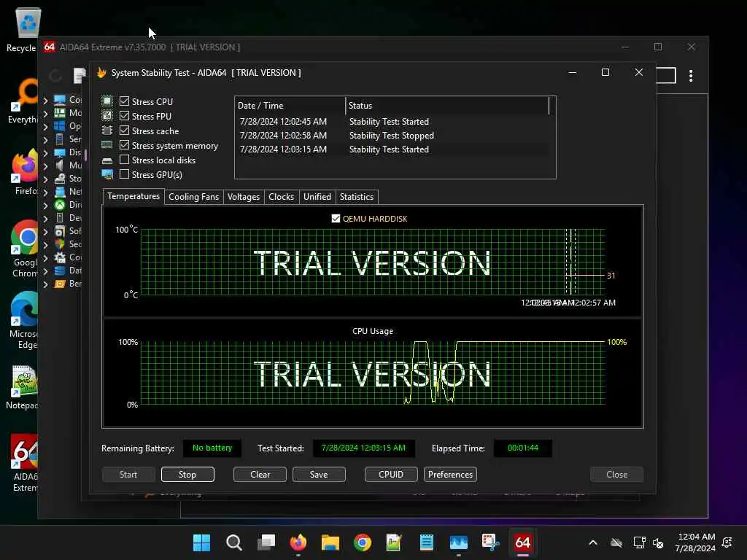Uncheck the Stress system memory checkbox
The width and height of the screenshot is (747, 560).
pos(124,145)
